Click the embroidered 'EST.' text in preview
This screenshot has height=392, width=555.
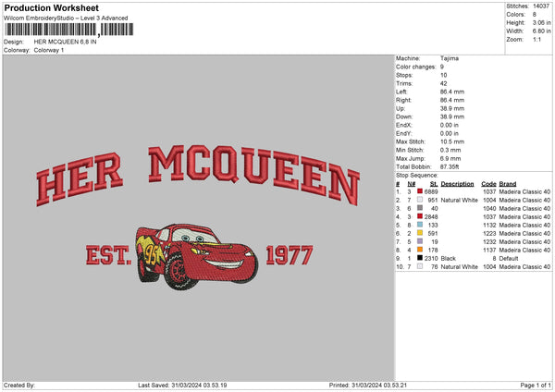coord(108,255)
